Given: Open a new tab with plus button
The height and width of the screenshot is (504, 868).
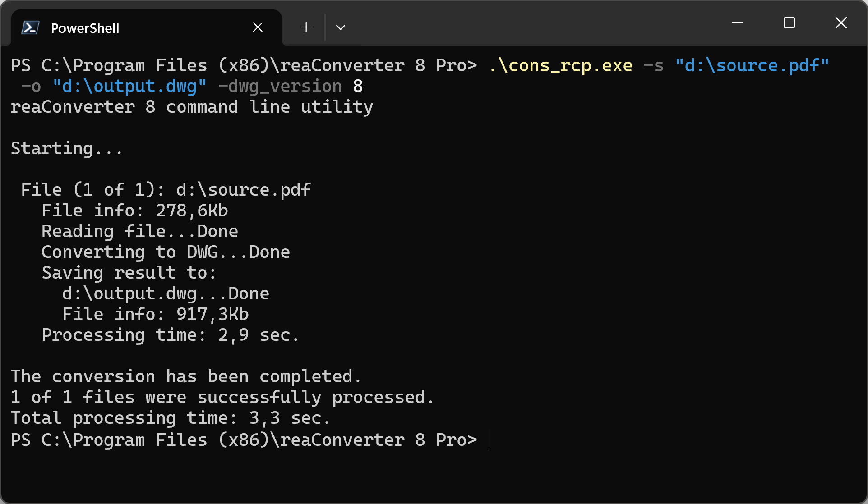Looking at the screenshot, I should [x=306, y=27].
